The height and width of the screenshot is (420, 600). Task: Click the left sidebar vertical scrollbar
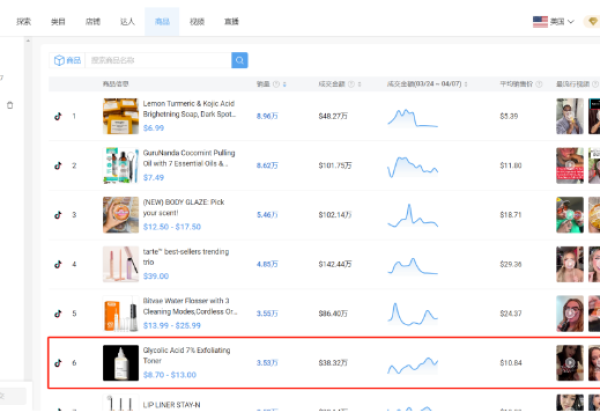click(28, 210)
